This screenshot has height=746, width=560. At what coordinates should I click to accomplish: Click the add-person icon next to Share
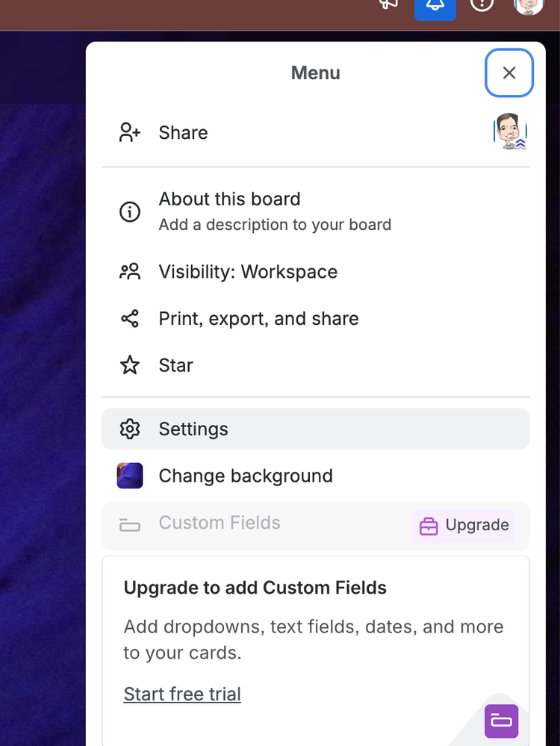(x=129, y=132)
